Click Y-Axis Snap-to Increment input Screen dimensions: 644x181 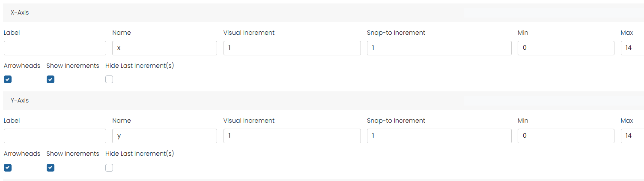click(439, 136)
